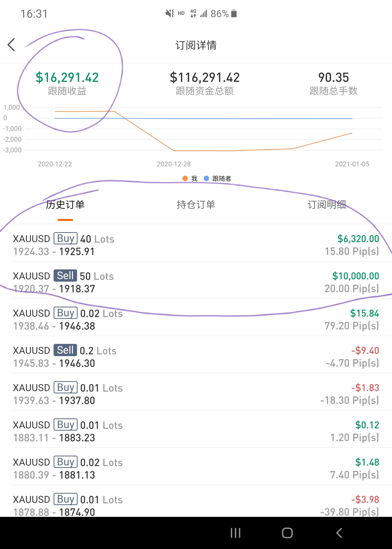The height and width of the screenshot is (549, 392).
Task: Tap the 1945.83 - 1946.30 price range
Action: coord(54,364)
